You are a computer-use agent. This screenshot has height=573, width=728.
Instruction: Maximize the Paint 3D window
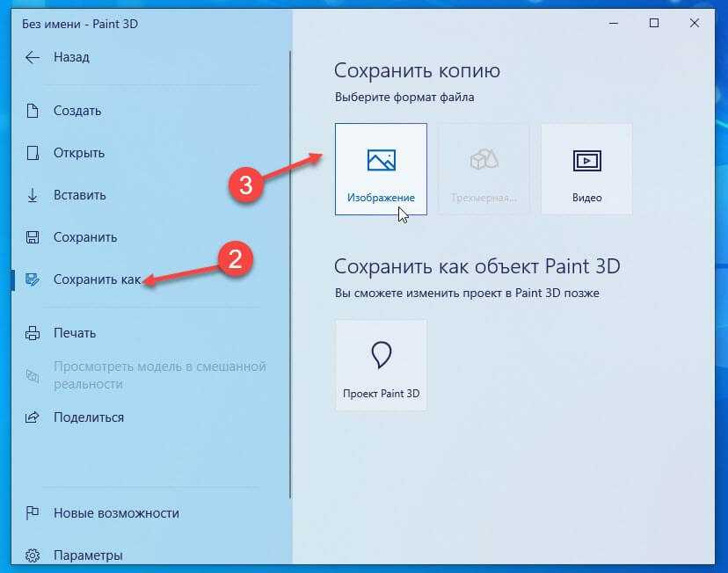point(654,23)
